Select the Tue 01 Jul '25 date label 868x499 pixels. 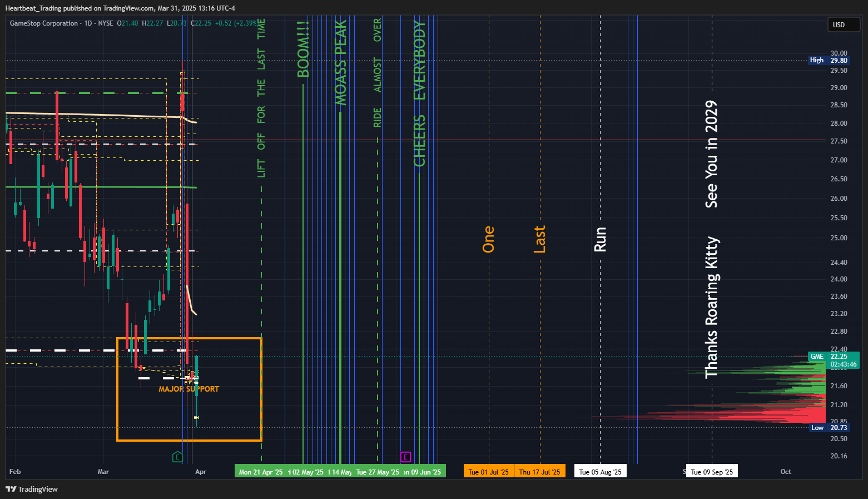(488, 472)
